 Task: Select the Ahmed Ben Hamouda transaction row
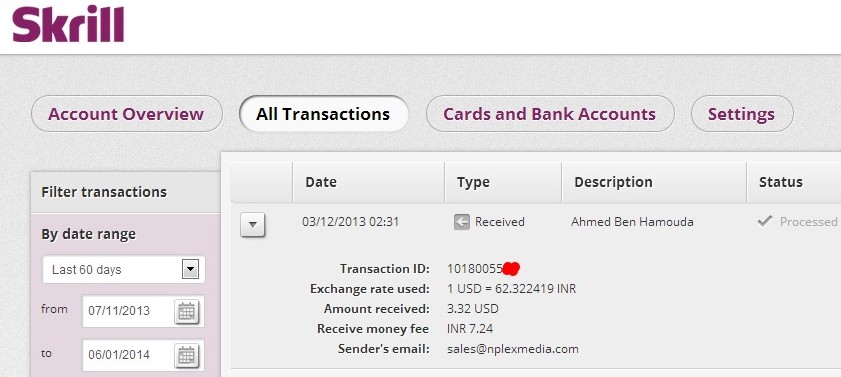pos(536,221)
